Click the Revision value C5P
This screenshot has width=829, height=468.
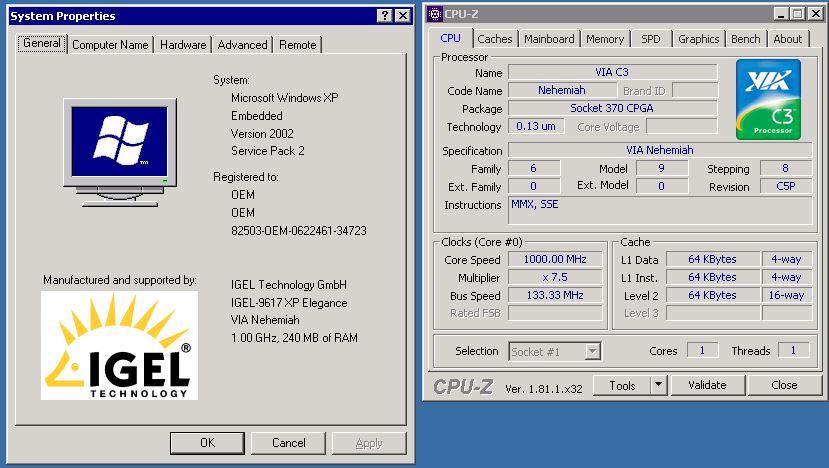786,186
